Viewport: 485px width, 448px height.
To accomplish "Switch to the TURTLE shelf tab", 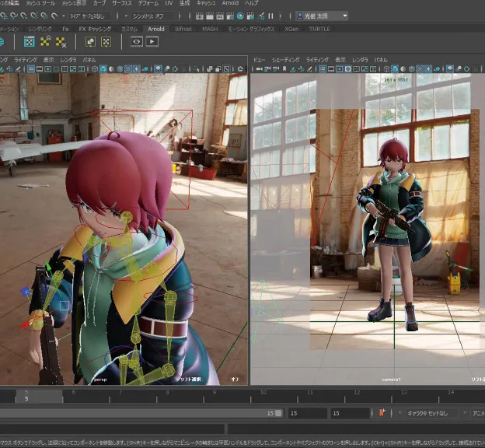I will pos(319,29).
